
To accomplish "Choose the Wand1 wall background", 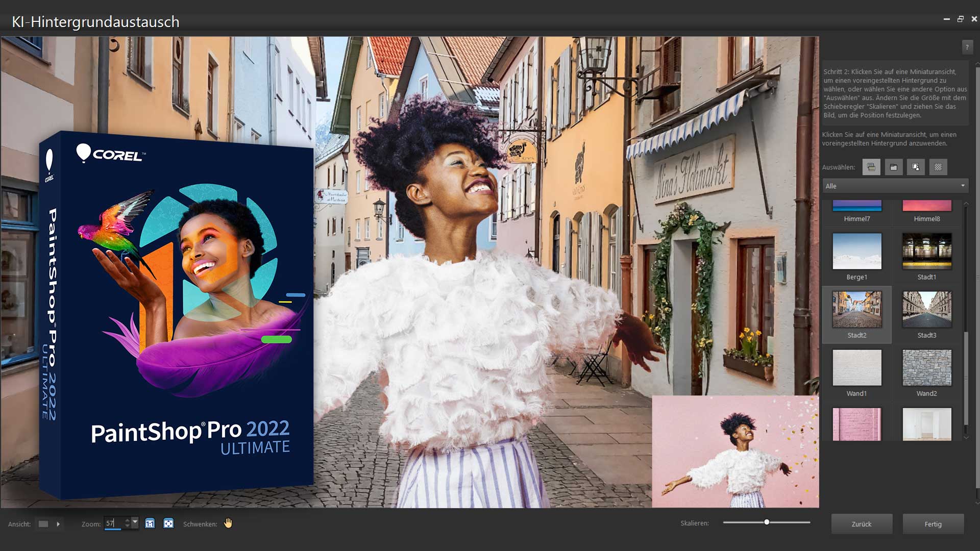I will pos(856,367).
